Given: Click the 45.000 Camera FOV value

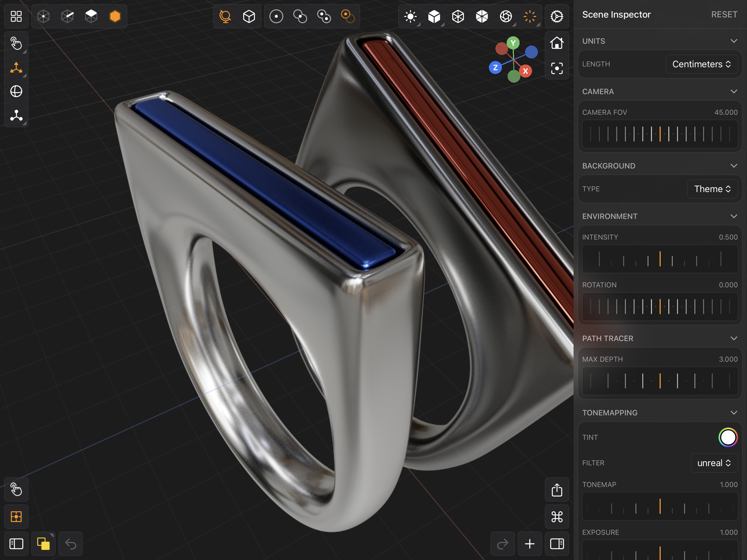Looking at the screenshot, I should coord(726,112).
